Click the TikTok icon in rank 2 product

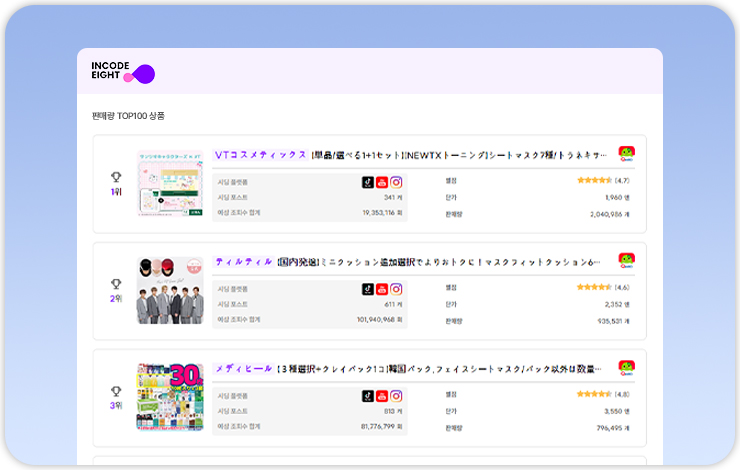(368, 289)
